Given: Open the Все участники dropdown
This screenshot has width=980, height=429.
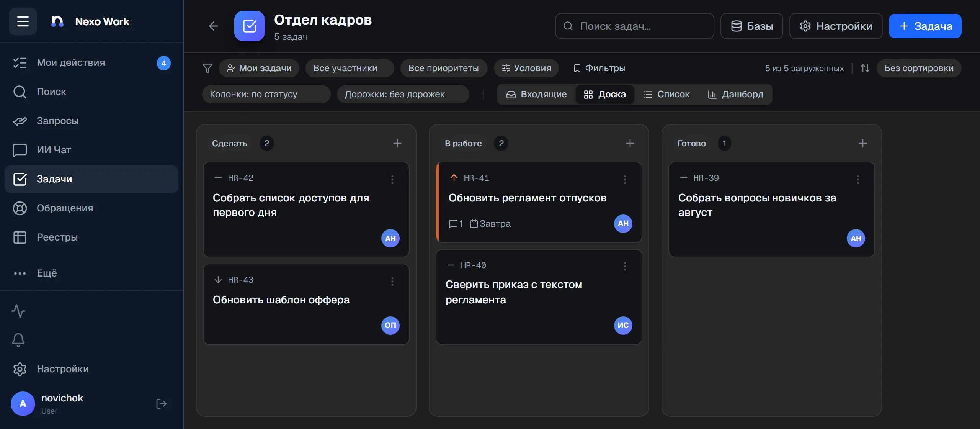Looking at the screenshot, I should 350,68.
